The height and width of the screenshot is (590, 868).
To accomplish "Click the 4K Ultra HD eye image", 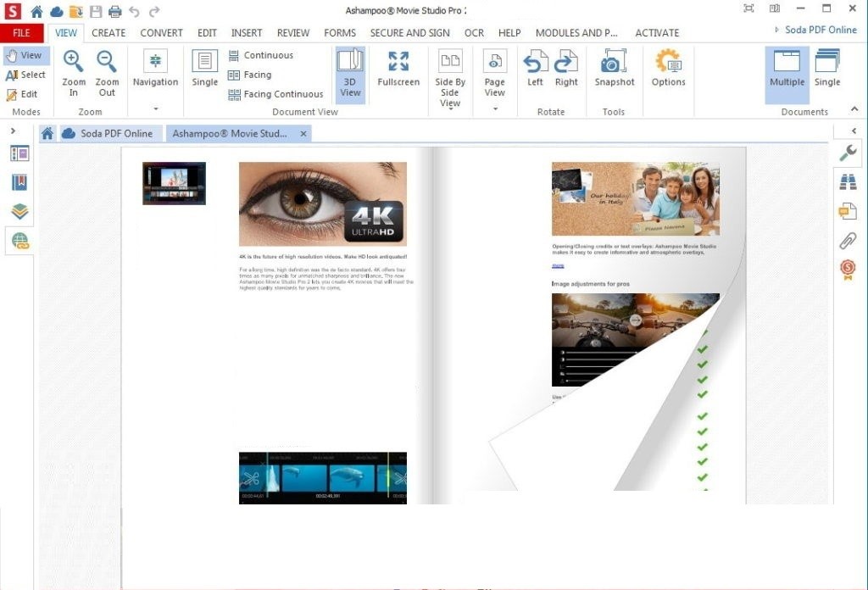I will point(323,203).
